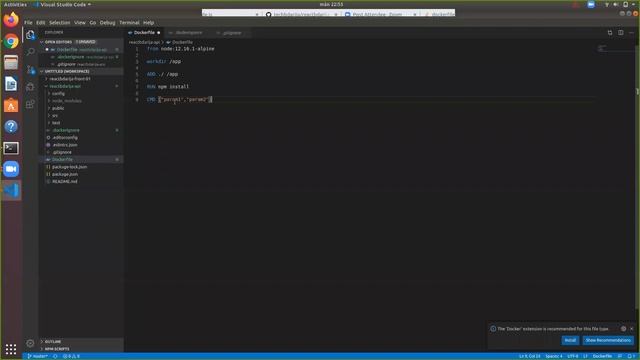Open the View menu
Screen dimensions: 640x360
(80, 23)
